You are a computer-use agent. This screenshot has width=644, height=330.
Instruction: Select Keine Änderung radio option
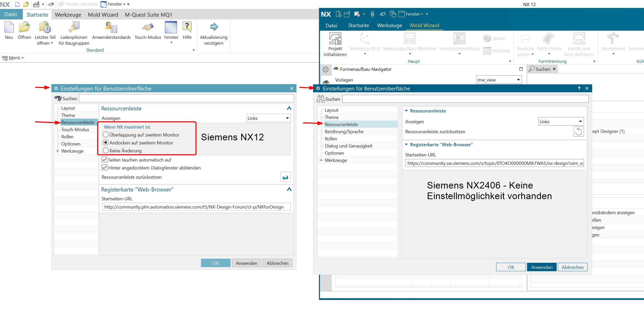click(105, 151)
